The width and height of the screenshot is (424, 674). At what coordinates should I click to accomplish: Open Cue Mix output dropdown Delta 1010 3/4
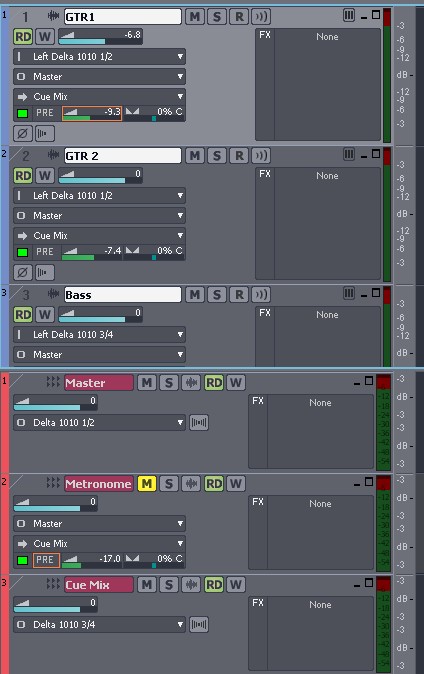(100, 625)
